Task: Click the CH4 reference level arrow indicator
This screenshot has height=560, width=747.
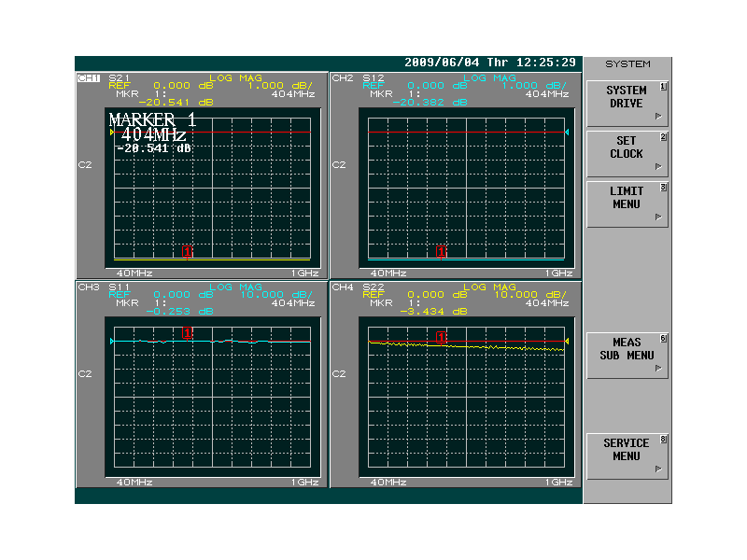Action: point(567,341)
